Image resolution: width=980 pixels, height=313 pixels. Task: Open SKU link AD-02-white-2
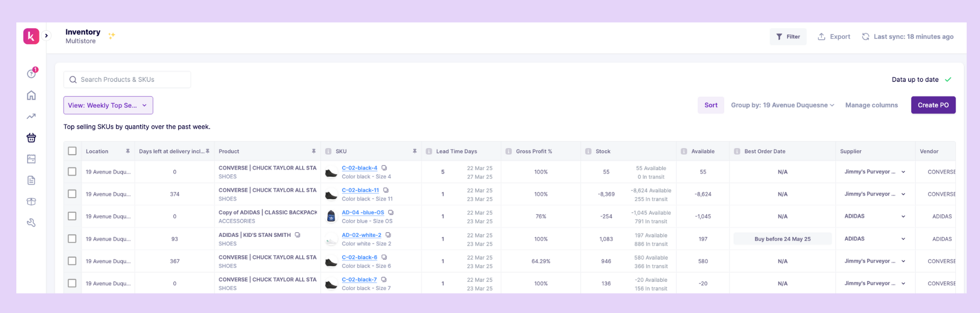[361, 235]
